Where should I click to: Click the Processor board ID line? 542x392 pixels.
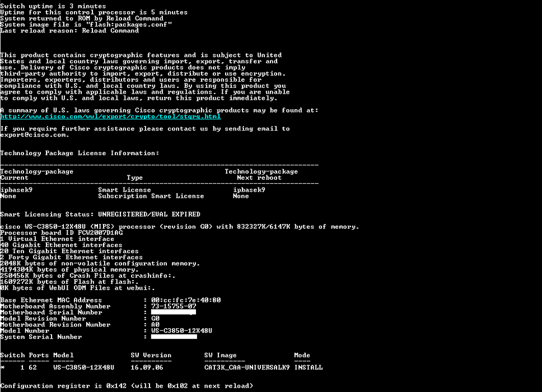click(x=61, y=233)
